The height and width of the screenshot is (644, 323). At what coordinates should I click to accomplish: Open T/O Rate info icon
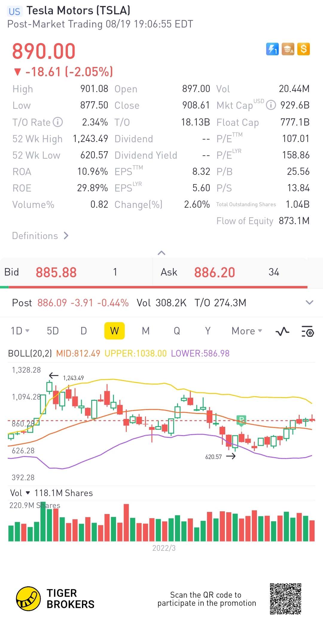click(x=58, y=122)
